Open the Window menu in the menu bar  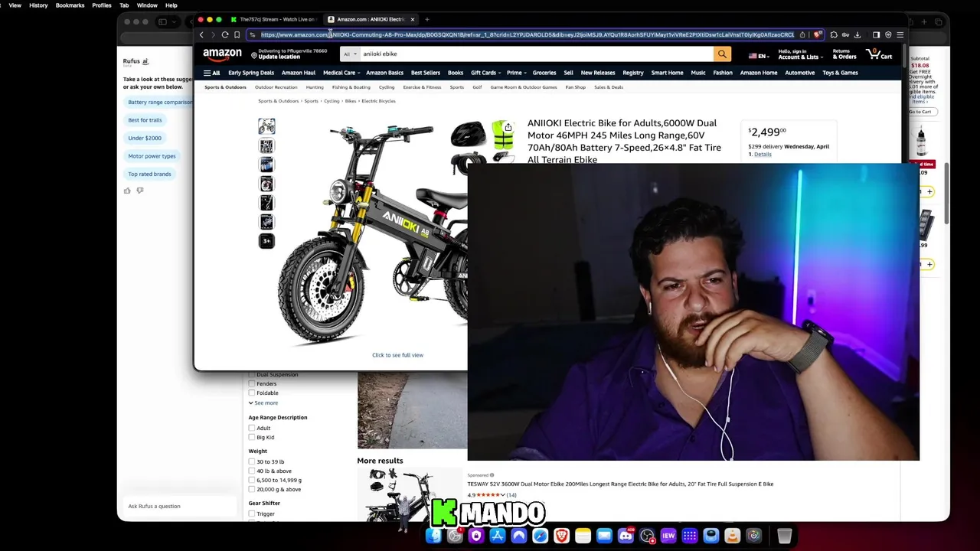point(147,5)
